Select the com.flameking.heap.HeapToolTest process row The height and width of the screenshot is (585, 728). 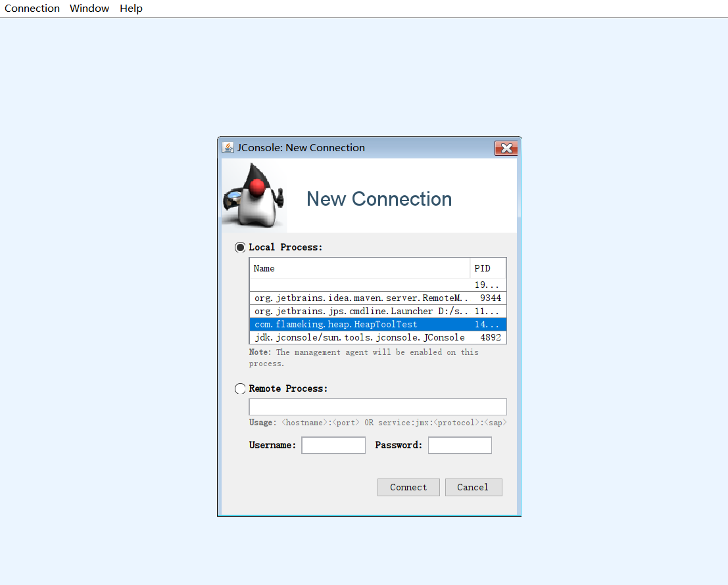(378, 324)
